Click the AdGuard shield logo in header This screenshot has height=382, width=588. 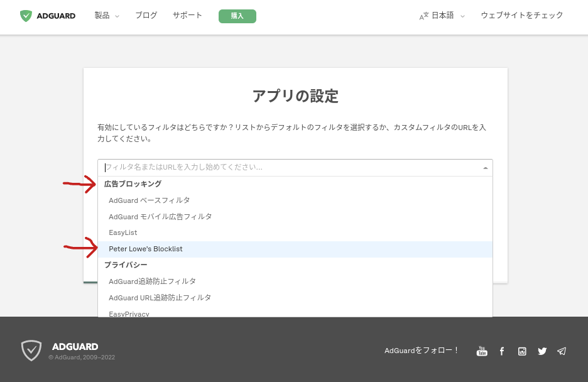click(26, 16)
